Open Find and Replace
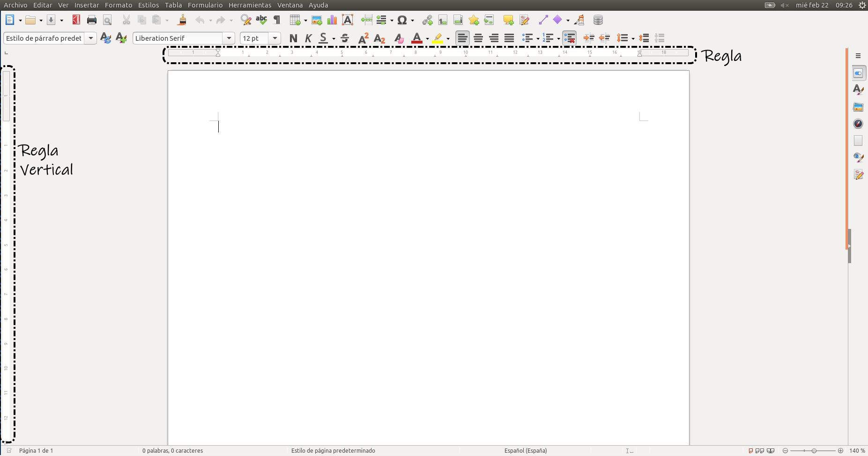Screen dimensions: 868x456 245,20
